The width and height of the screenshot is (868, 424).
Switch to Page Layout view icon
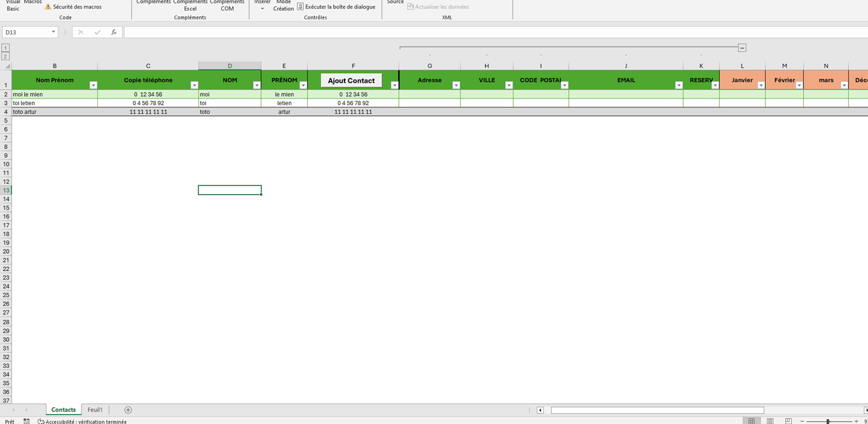tap(769, 421)
